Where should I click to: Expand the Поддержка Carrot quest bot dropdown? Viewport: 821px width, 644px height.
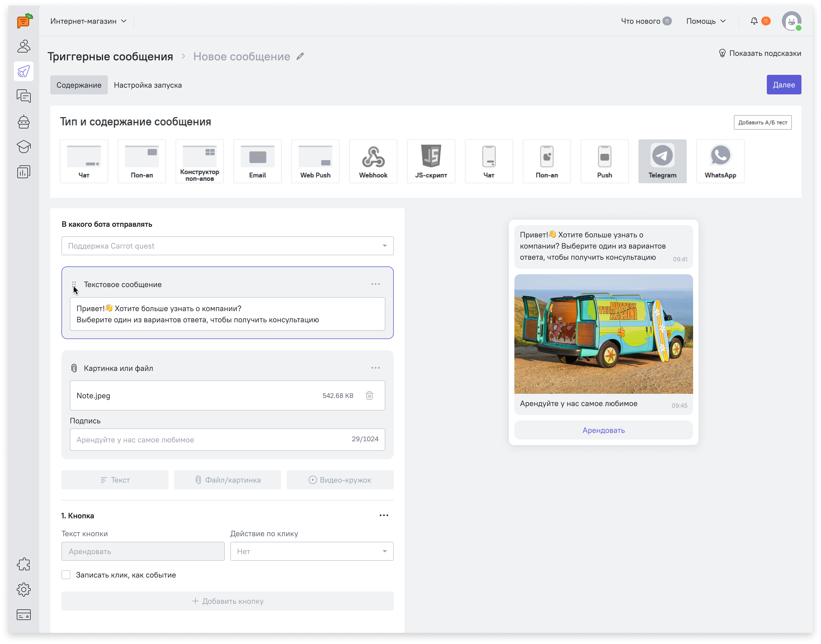coord(227,246)
